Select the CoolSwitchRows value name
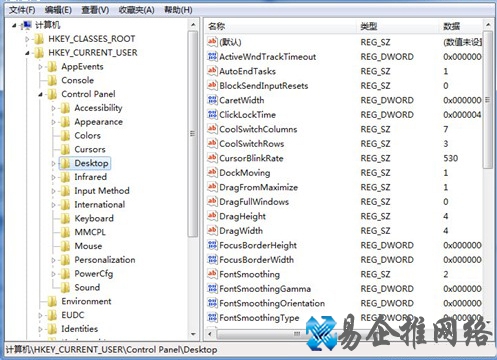This screenshot has height=360, width=497. click(x=252, y=144)
